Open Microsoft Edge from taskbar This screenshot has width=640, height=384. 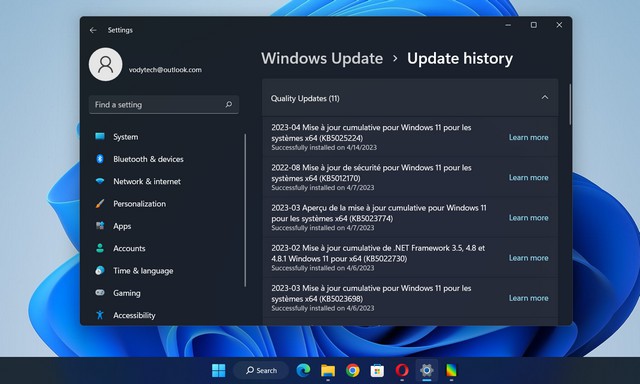coord(303,371)
